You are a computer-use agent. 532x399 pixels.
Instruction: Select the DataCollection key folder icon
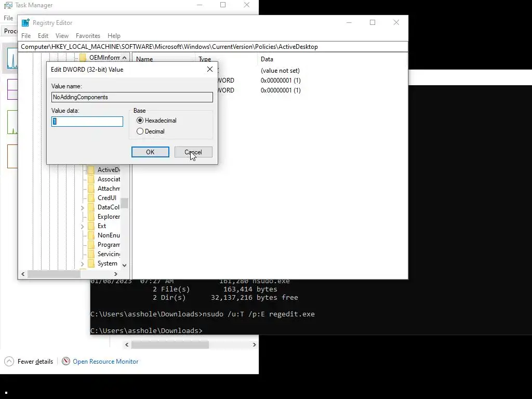point(91,207)
